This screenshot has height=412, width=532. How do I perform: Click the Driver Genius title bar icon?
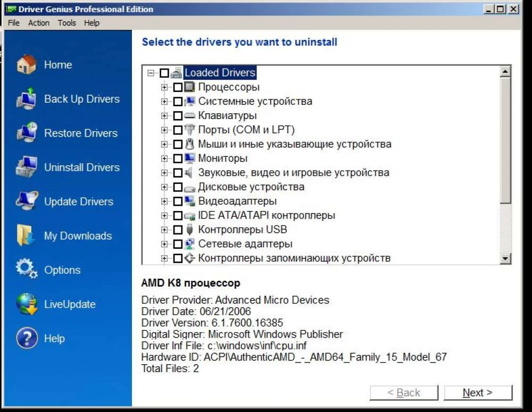(x=11, y=9)
